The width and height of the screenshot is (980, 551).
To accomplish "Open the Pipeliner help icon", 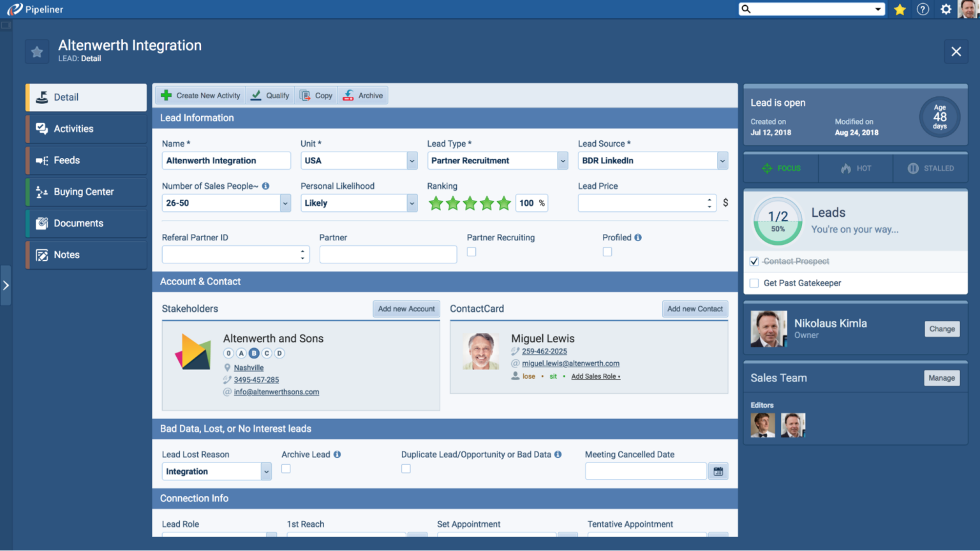I will [x=923, y=9].
